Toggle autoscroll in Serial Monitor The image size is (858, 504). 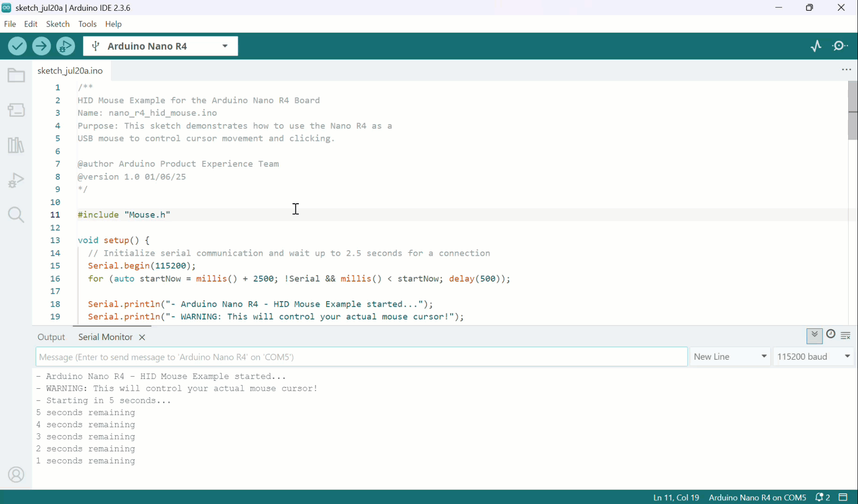click(814, 335)
